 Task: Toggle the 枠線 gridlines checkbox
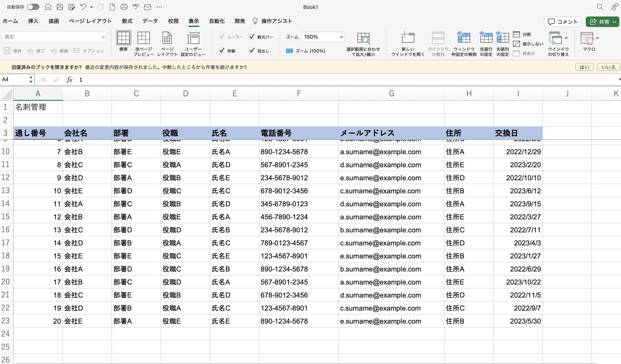coord(221,51)
